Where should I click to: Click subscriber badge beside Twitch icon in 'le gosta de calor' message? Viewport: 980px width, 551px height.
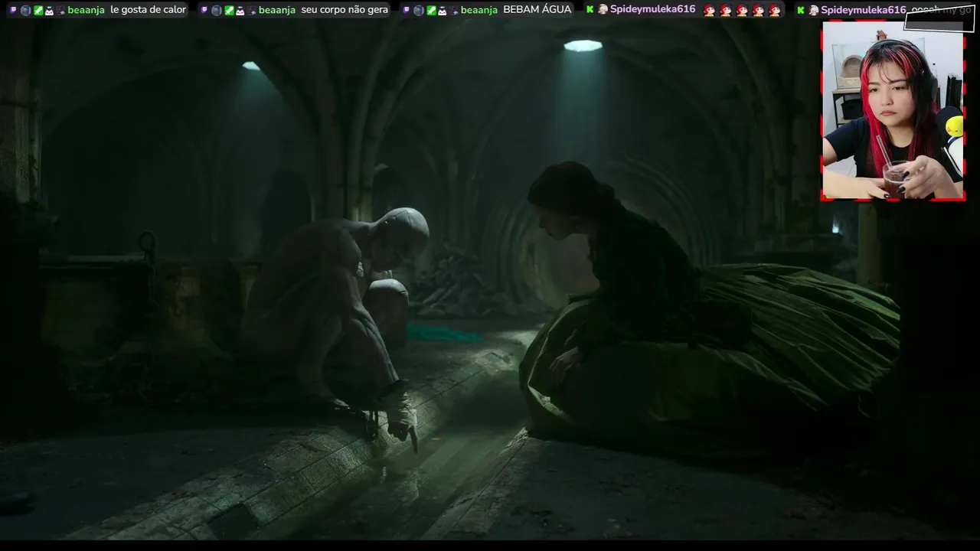[24, 10]
